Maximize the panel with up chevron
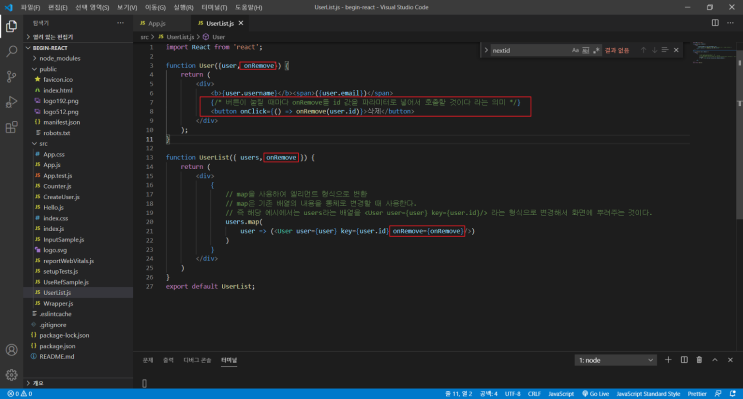743x399 pixels. (x=715, y=360)
